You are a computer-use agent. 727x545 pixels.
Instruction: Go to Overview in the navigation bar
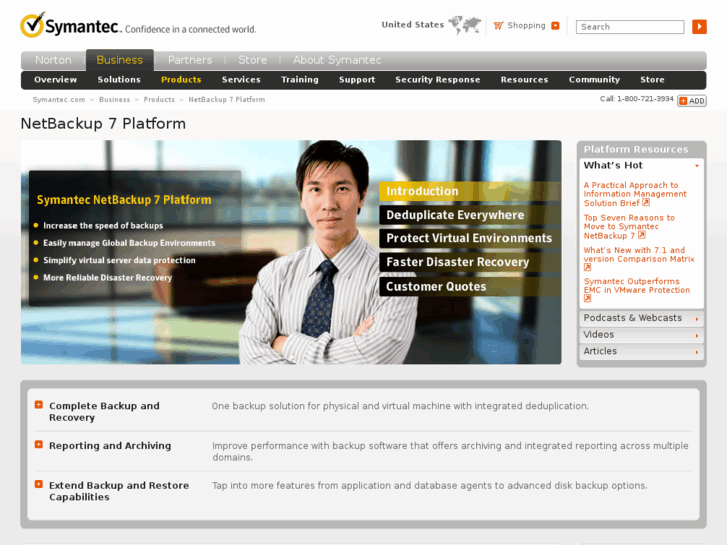point(56,80)
